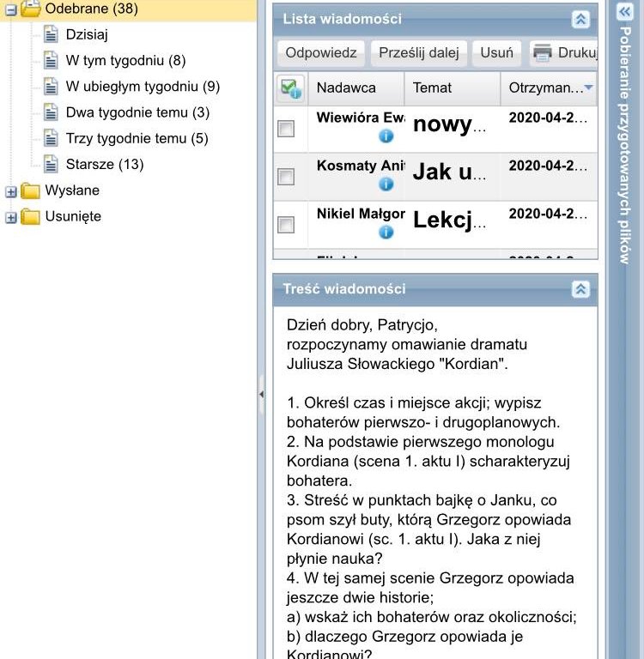Click the W tym tygodniu document icon
The image size is (644, 659).
[x=51, y=61]
